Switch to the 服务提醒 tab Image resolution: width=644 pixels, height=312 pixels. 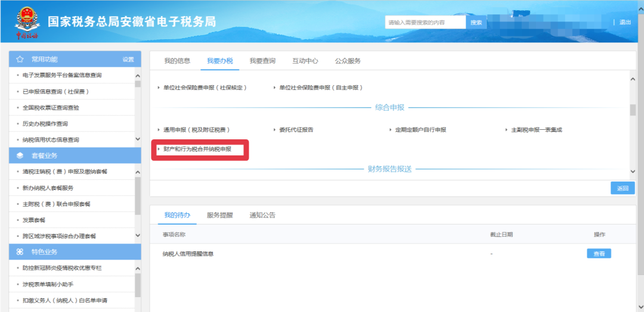[x=219, y=215]
